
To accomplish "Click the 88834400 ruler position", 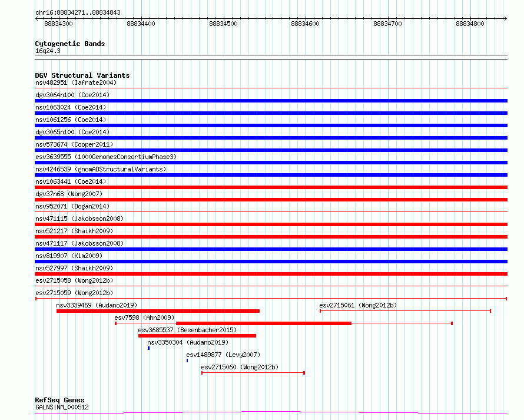I will (141, 24).
